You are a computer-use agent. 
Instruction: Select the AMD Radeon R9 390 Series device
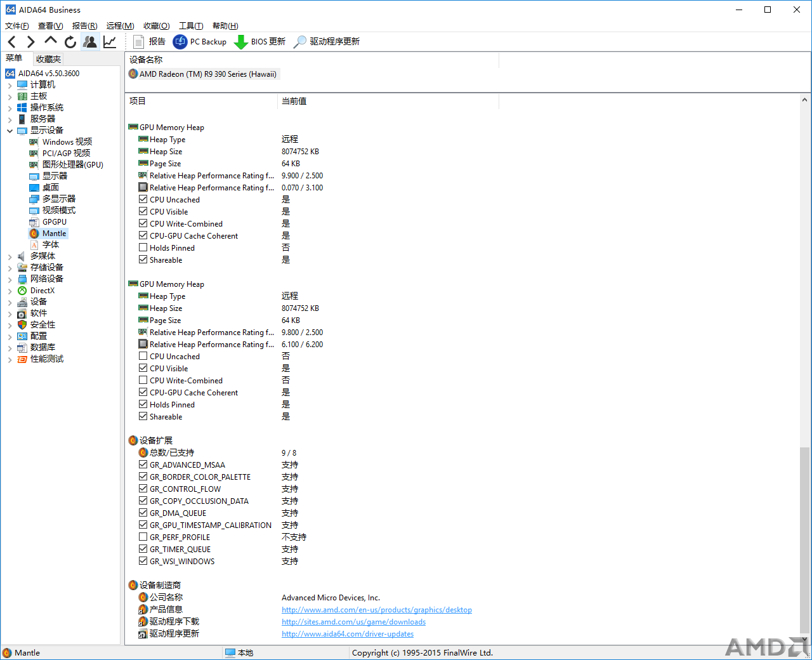point(203,74)
